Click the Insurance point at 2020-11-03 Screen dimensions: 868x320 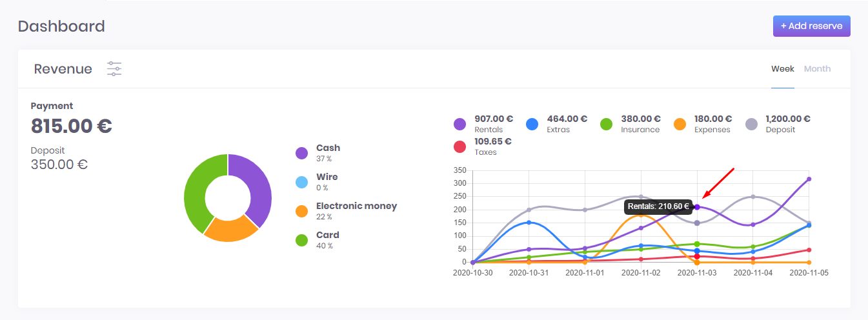click(x=697, y=244)
